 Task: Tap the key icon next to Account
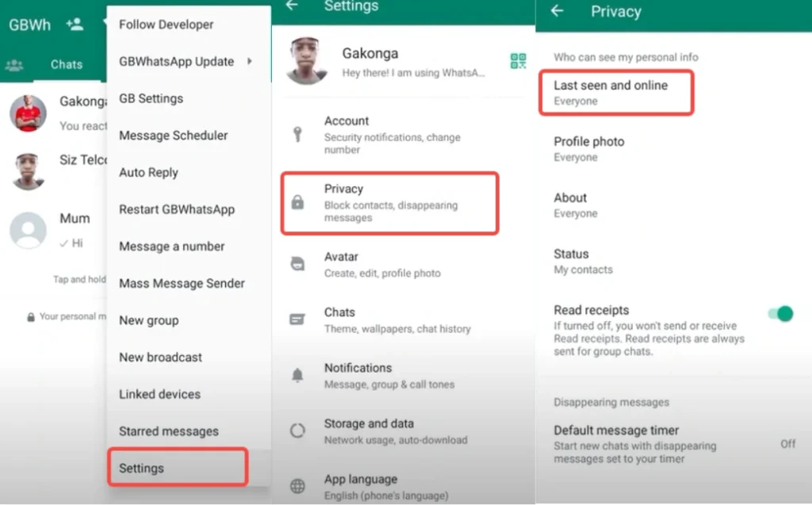297,134
